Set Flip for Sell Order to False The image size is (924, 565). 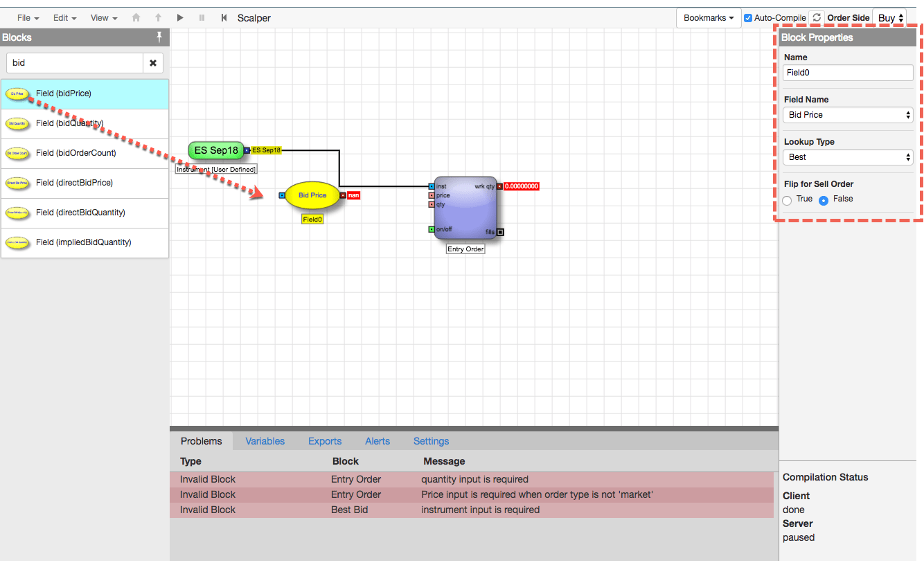824,200
